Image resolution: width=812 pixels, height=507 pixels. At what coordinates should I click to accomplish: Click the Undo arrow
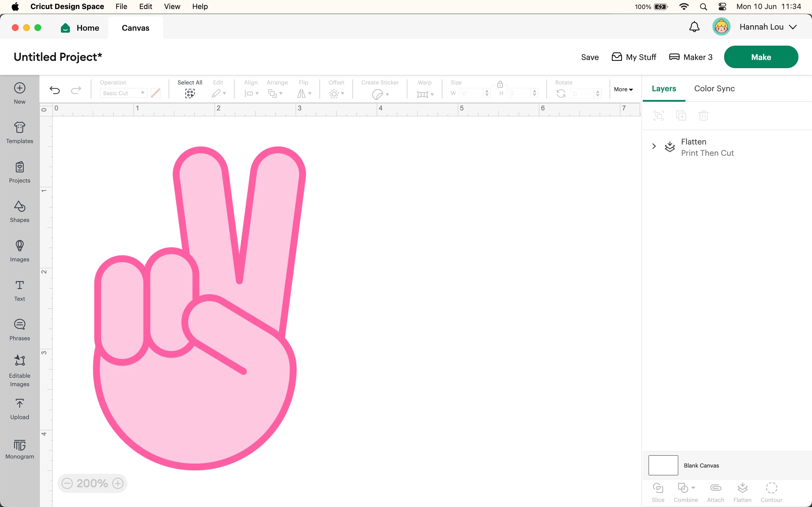coord(55,90)
